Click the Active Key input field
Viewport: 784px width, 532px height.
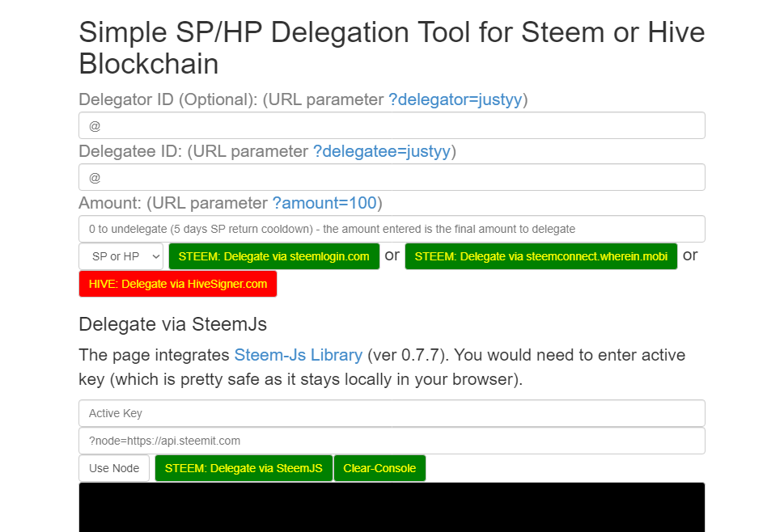[392, 413]
